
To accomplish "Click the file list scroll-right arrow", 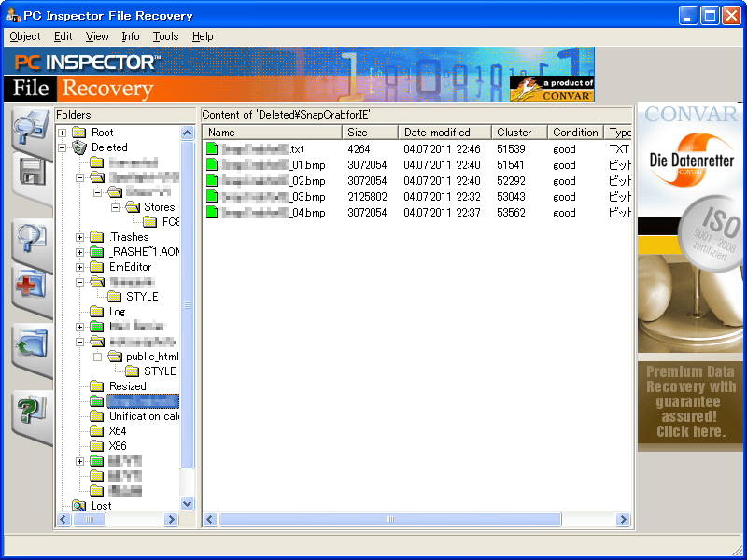I will (x=623, y=520).
